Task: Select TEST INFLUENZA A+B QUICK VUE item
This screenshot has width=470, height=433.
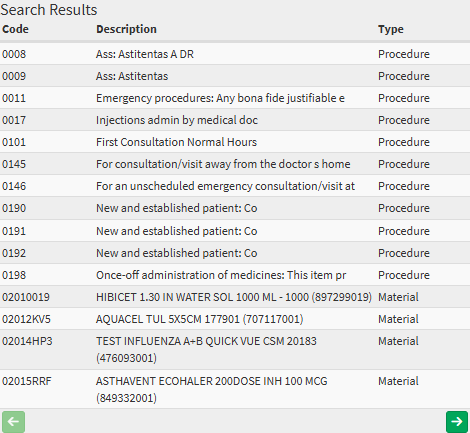Action: (235, 350)
